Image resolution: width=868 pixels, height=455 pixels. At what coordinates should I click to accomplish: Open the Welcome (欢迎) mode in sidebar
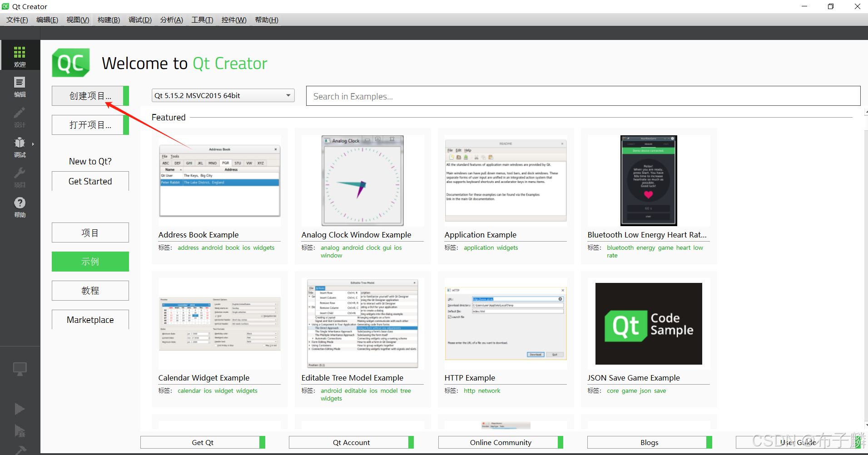[x=20, y=55]
